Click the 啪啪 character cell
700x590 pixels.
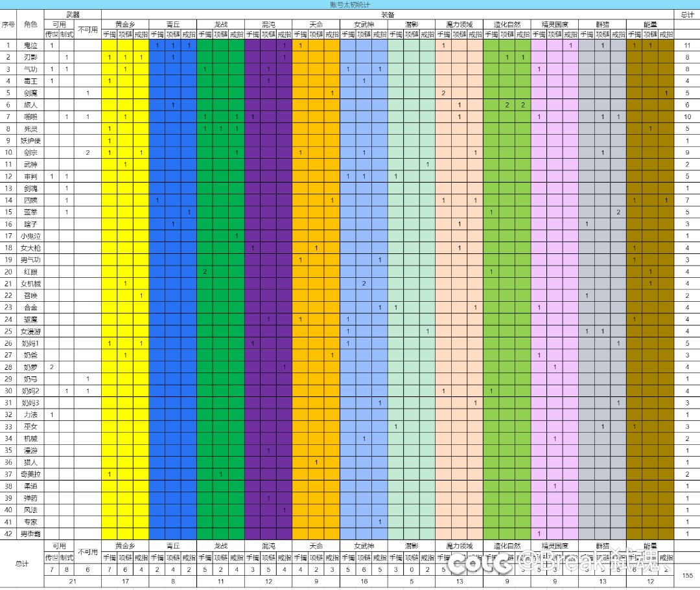[x=30, y=117]
